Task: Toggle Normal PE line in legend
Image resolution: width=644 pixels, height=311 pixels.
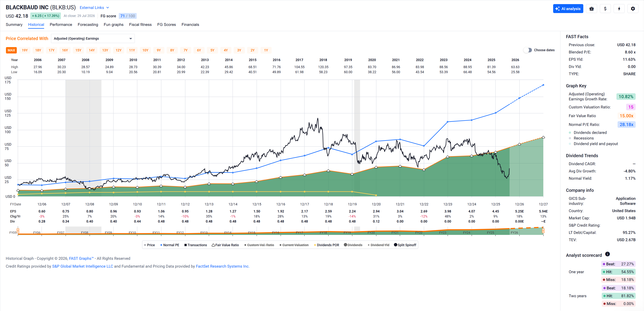Action: (170, 245)
